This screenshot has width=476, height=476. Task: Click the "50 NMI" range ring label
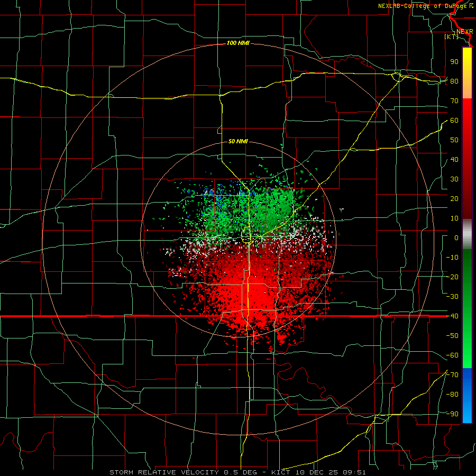pos(238,141)
